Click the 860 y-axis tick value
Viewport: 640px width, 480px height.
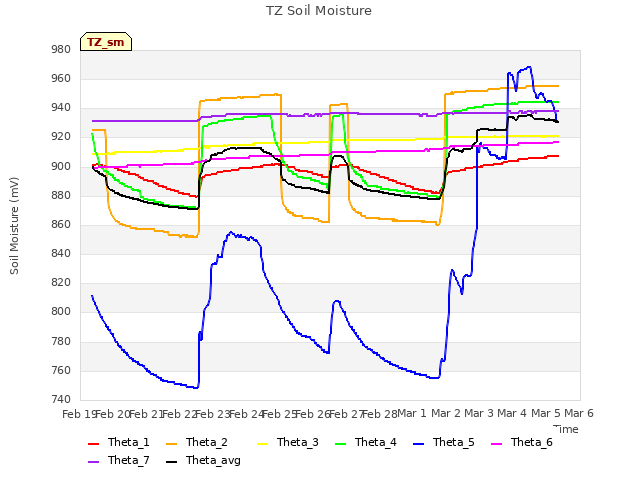point(61,224)
